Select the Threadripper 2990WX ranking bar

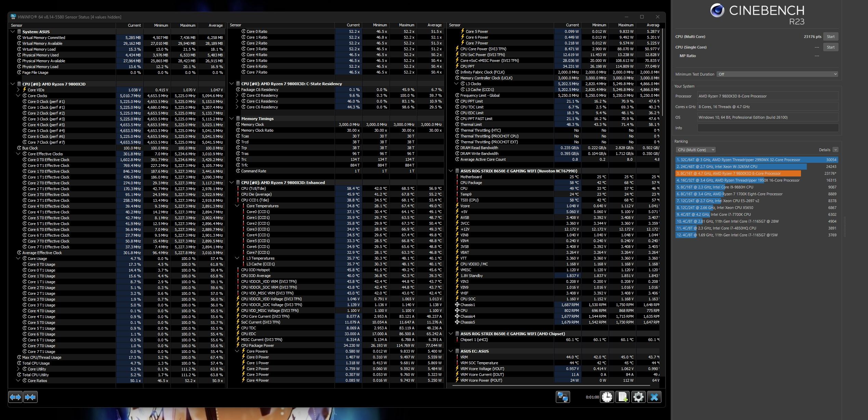pyautogui.click(x=757, y=160)
